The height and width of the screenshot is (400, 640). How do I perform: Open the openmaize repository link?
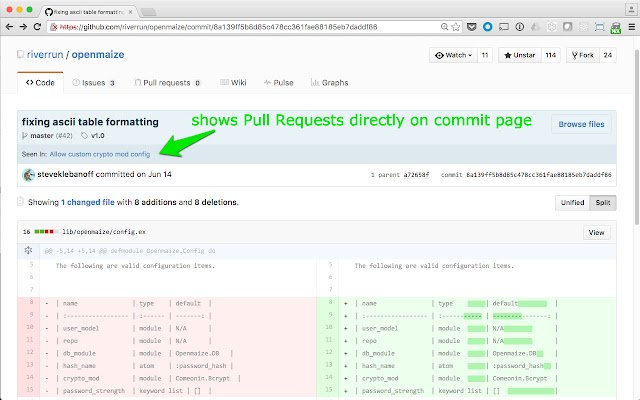pos(98,55)
